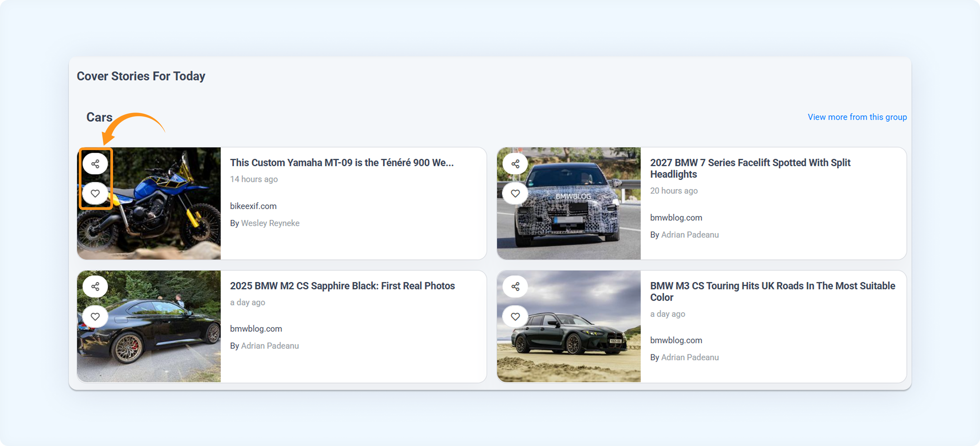Click the black BMW M2 CS thumbnail
This screenshot has width=980, height=446.
coord(149,326)
